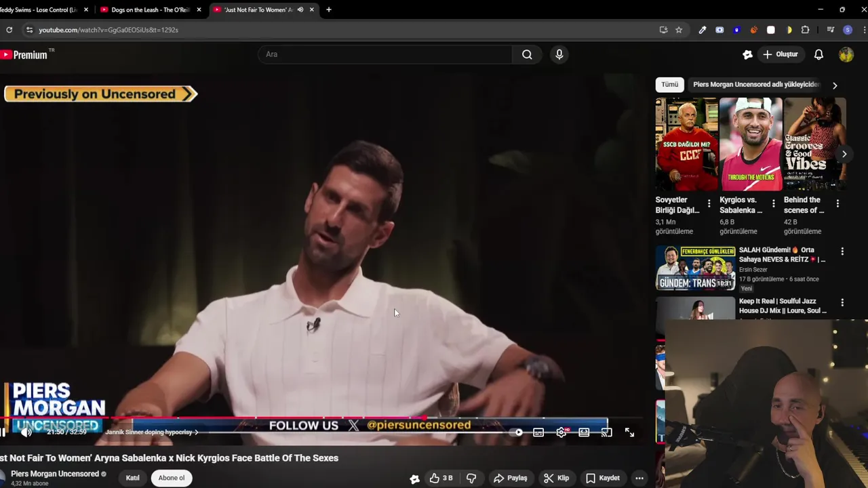Image resolution: width=868 pixels, height=488 pixels.
Task: Open video player settings gear
Action: click(x=561, y=432)
